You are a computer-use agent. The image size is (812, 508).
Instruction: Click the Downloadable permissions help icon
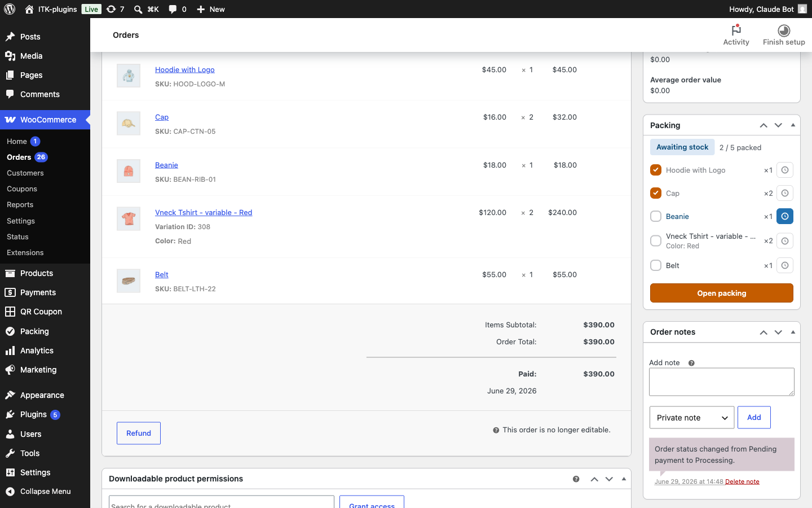tap(576, 479)
